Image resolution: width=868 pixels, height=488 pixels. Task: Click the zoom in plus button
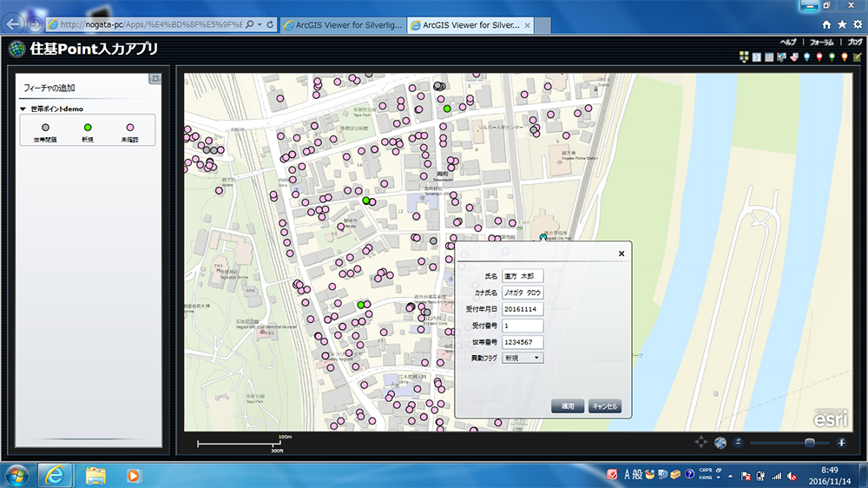(841, 443)
